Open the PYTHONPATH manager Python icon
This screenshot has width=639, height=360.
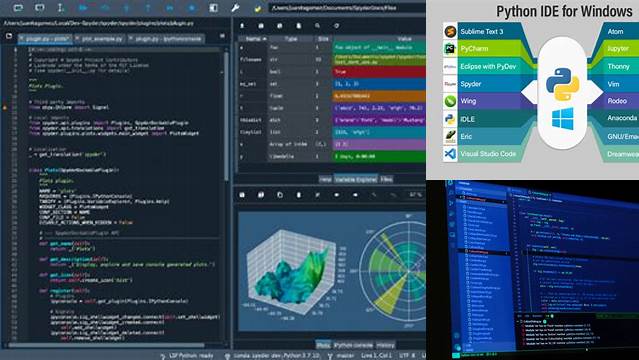pyautogui.click(x=258, y=8)
